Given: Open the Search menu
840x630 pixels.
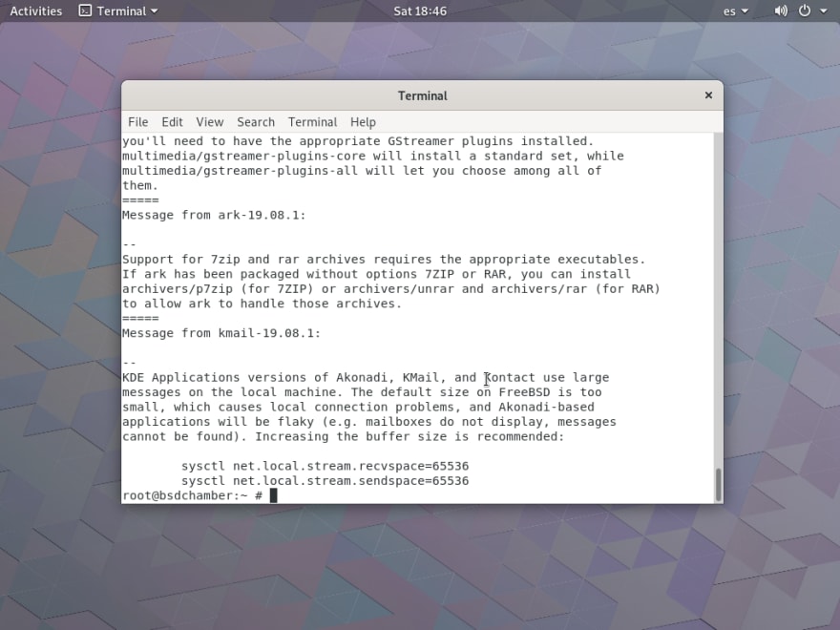Looking at the screenshot, I should coord(256,122).
